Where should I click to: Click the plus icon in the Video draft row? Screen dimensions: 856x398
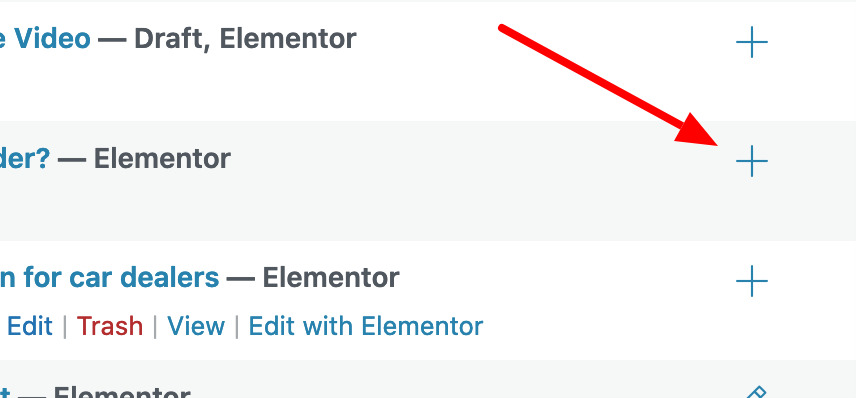tap(752, 42)
